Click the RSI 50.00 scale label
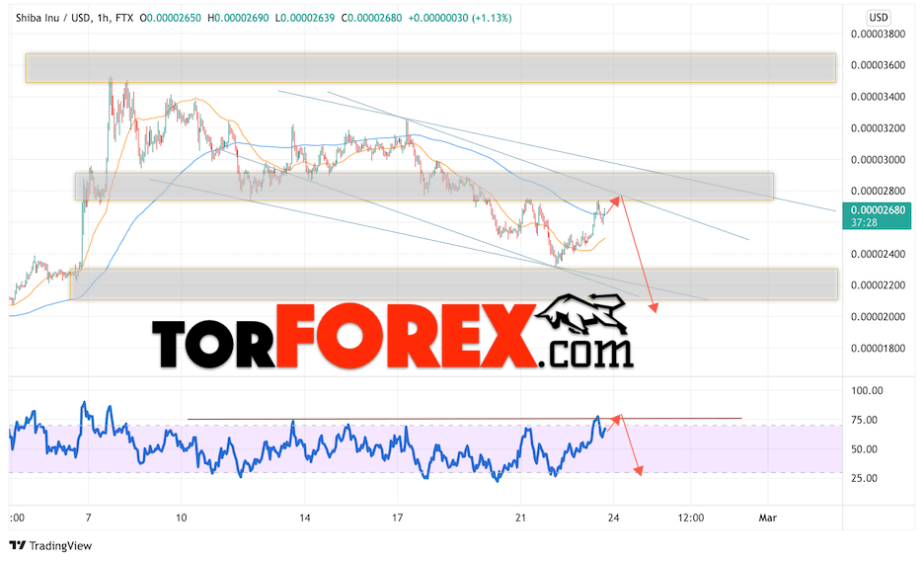The image size is (924, 561). pyautogui.click(x=864, y=449)
